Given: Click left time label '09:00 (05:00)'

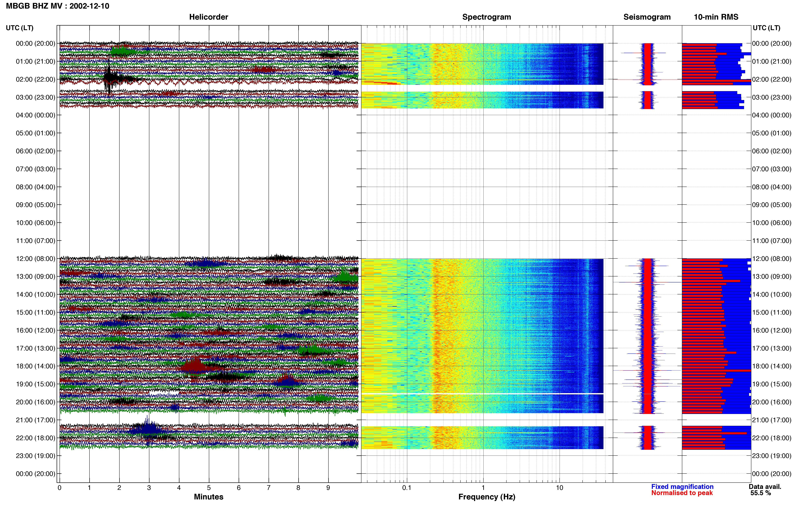Looking at the screenshot, I should pyautogui.click(x=35, y=205).
